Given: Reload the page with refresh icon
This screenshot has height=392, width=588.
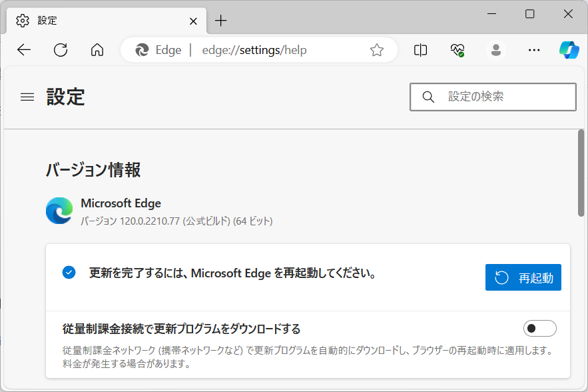Looking at the screenshot, I should click(x=61, y=49).
